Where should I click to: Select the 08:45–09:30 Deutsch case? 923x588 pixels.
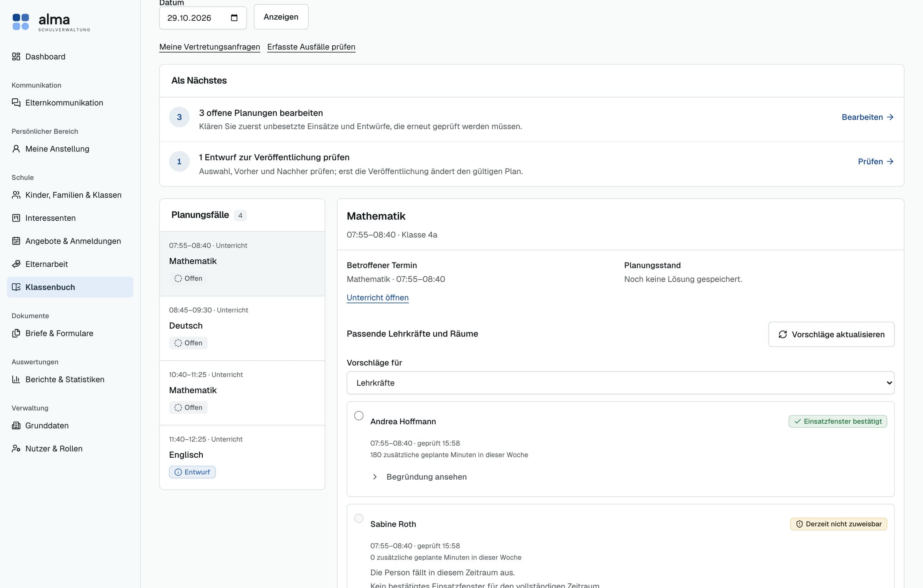(x=242, y=329)
